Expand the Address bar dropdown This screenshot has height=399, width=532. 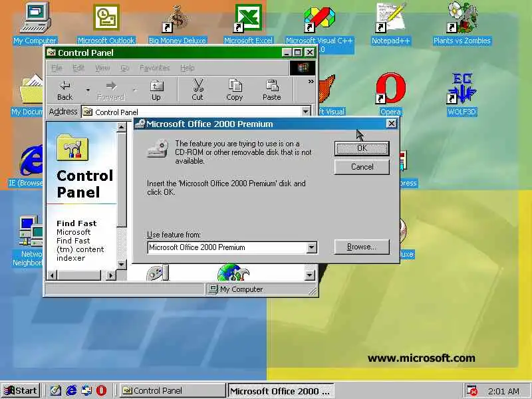click(306, 112)
